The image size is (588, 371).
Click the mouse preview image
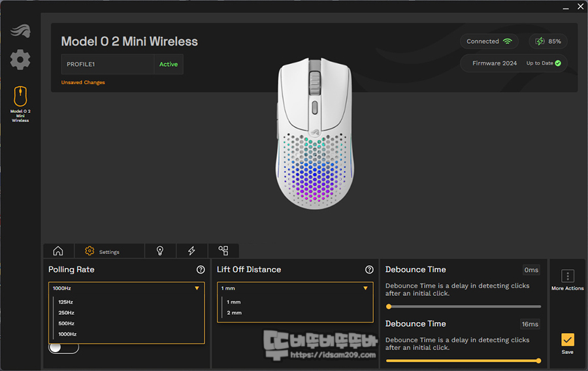click(315, 133)
